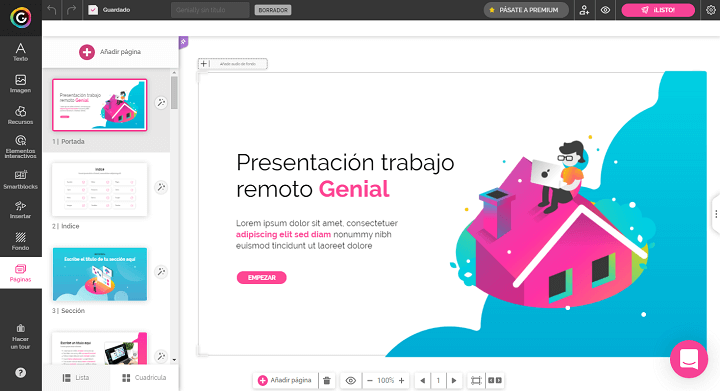
Task: Click Añadir página in pages panel
Action: pyautogui.click(x=110, y=52)
